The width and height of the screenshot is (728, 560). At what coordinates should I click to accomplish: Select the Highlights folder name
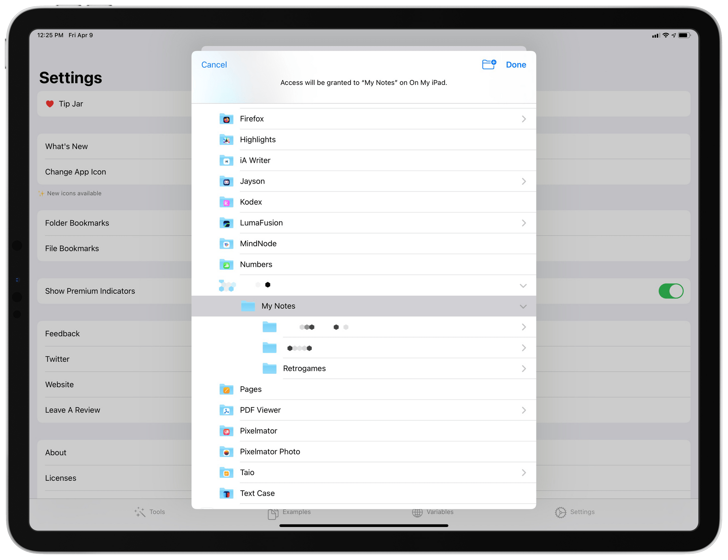[258, 140]
